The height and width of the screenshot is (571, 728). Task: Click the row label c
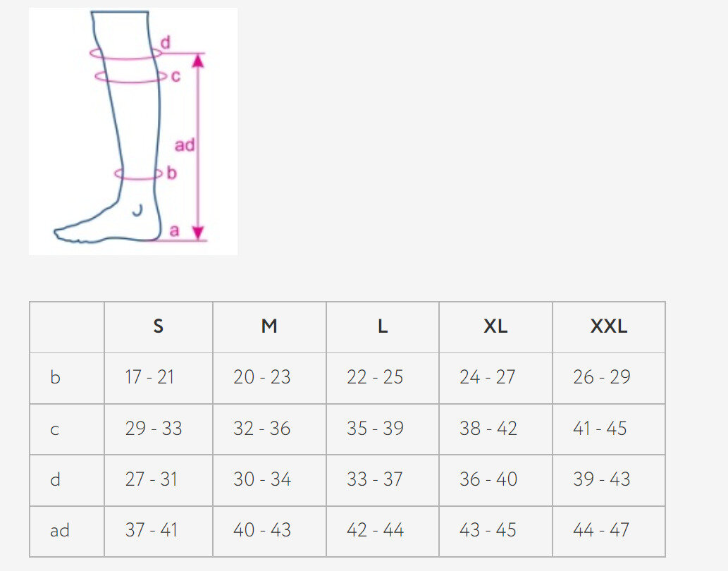coord(56,429)
